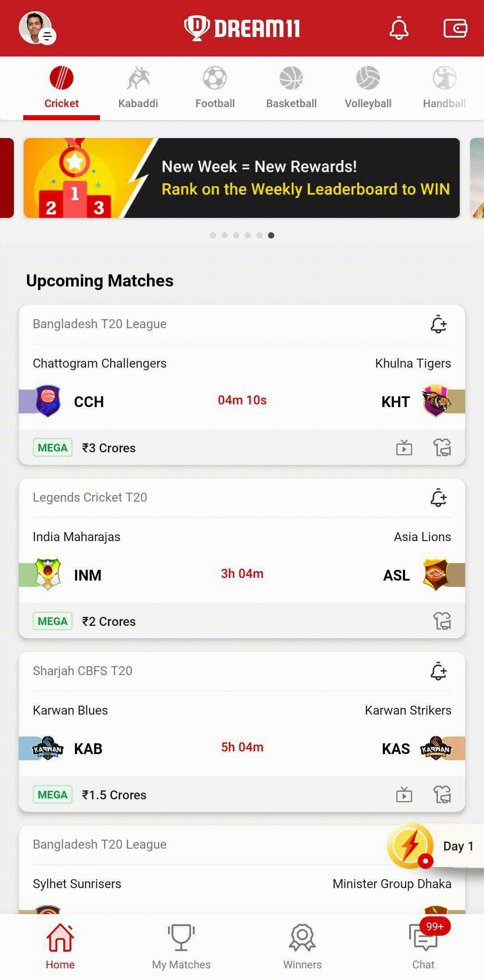The width and height of the screenshot is (484, 980).
Task: Toggle reminder bell for Bangladesh T20 CCH match
Action: click(x=439, y=324)
